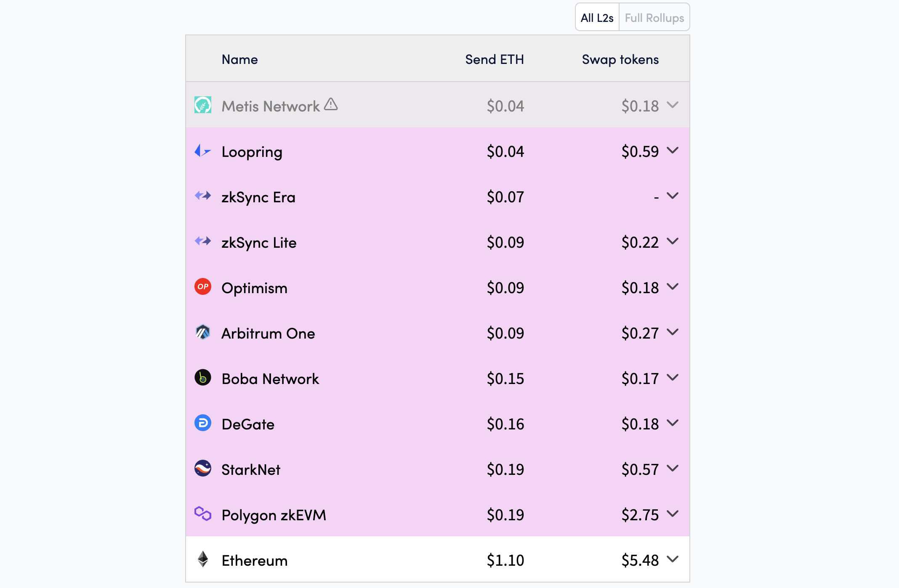Click the zkSync Lite logo icon
This screenshot has width=899, height=588.
pyautogui.click(x=202, y=241)
